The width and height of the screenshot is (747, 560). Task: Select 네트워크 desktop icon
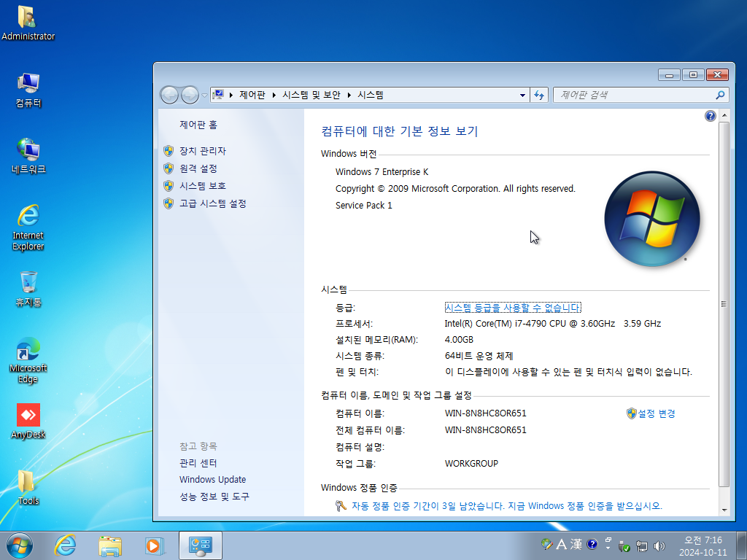28,156
